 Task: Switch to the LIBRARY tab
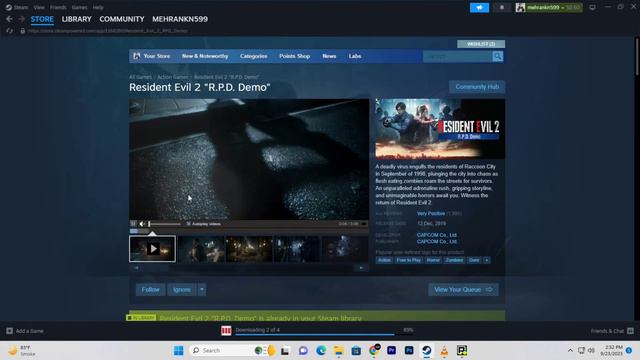[76, 19]
